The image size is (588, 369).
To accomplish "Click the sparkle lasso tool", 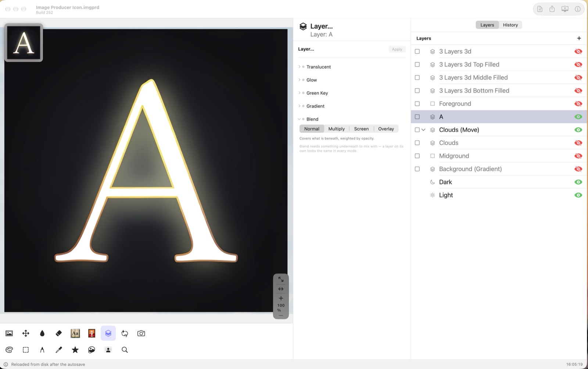I will (x=125, y=333).
